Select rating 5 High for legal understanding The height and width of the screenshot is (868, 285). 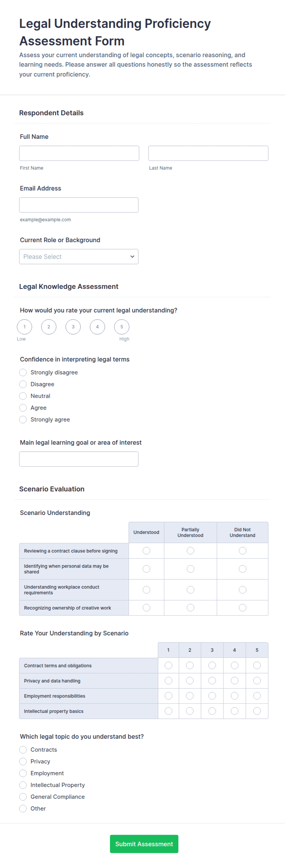click(x=122, y=327)
